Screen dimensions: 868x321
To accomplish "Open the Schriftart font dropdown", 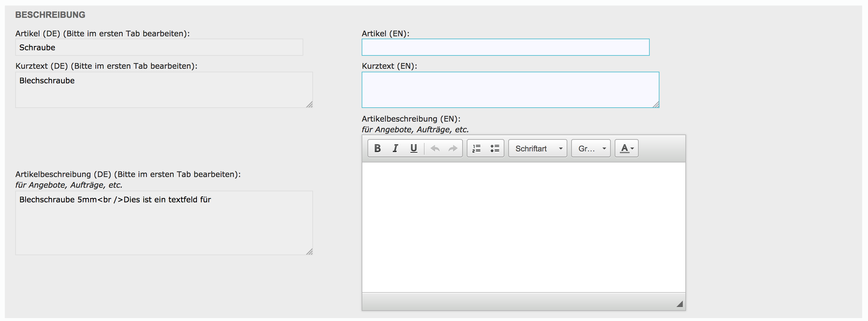I will tap(538, 149).
